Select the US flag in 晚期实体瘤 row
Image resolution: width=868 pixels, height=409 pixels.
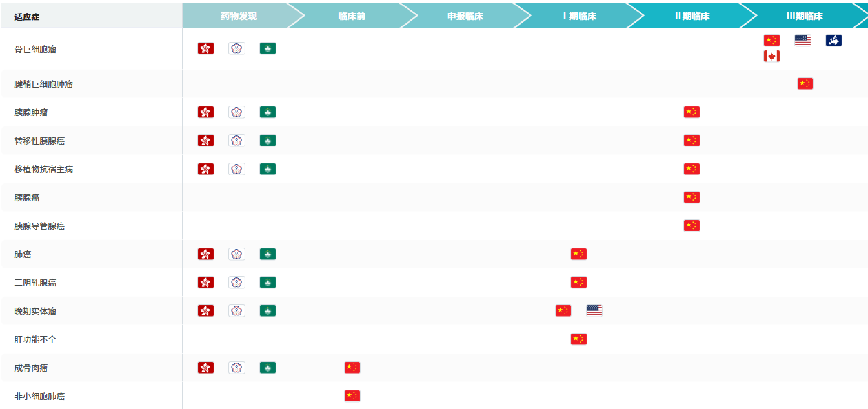pyautogui.click(x=594, y=311)
